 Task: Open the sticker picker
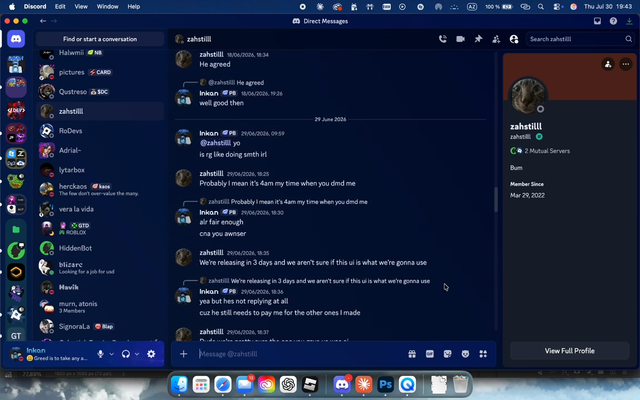click(x=447, y=354)
